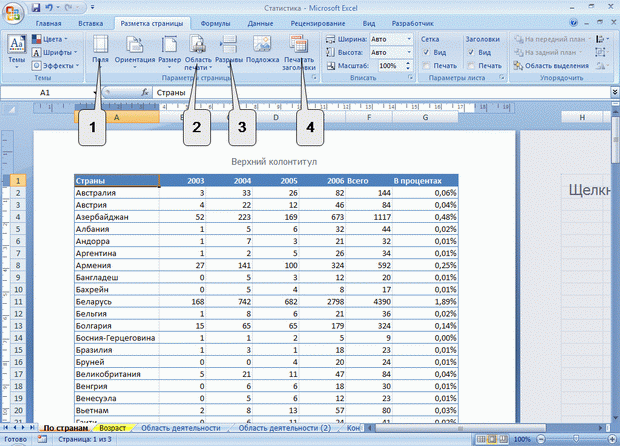This screenshot has width=620, height=446.
Task: Switch to the Вид tab
Action: tap(369, 23)
